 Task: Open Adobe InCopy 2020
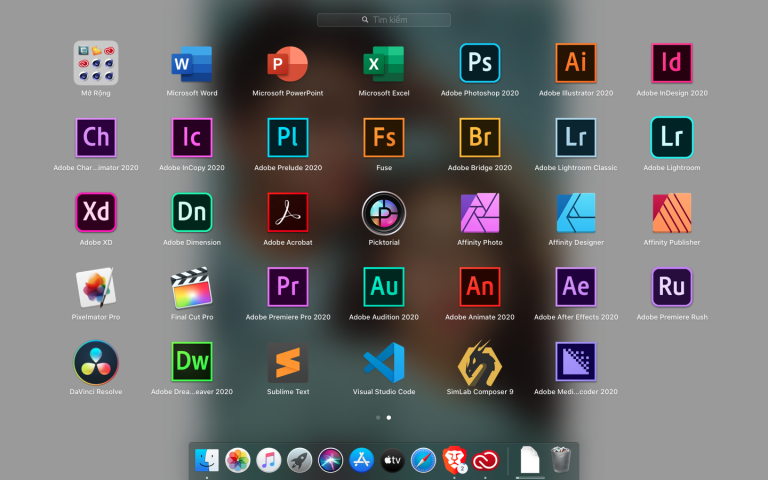[x=192, y=138]
